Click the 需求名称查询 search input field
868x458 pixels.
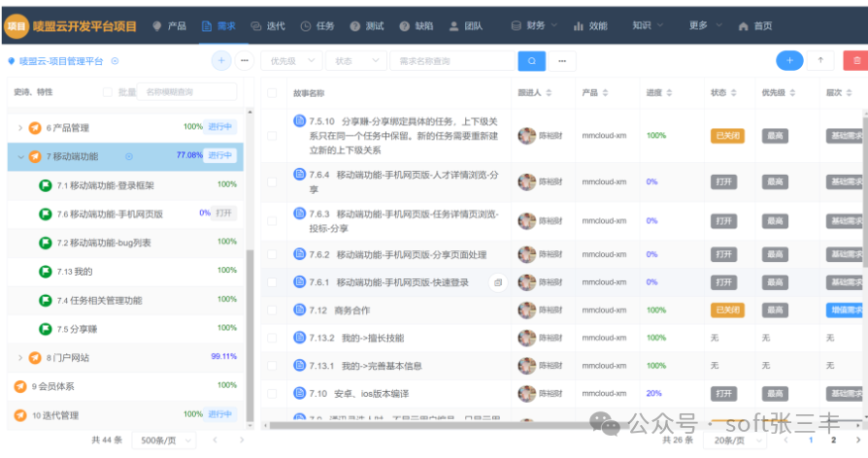[x=451, y=61]
